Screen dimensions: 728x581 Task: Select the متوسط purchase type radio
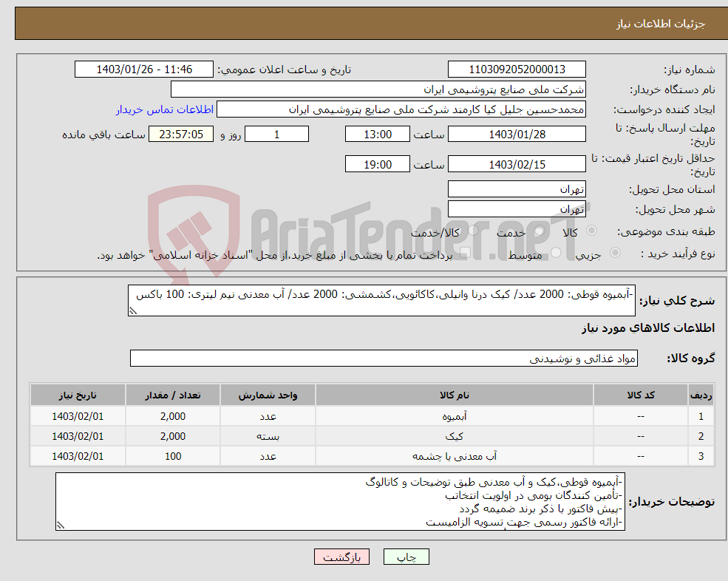point(556,252)
